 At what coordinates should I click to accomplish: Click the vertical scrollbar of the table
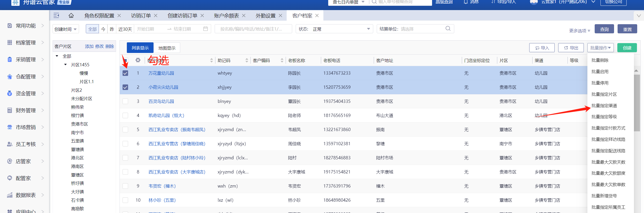(x=637, y=103)
